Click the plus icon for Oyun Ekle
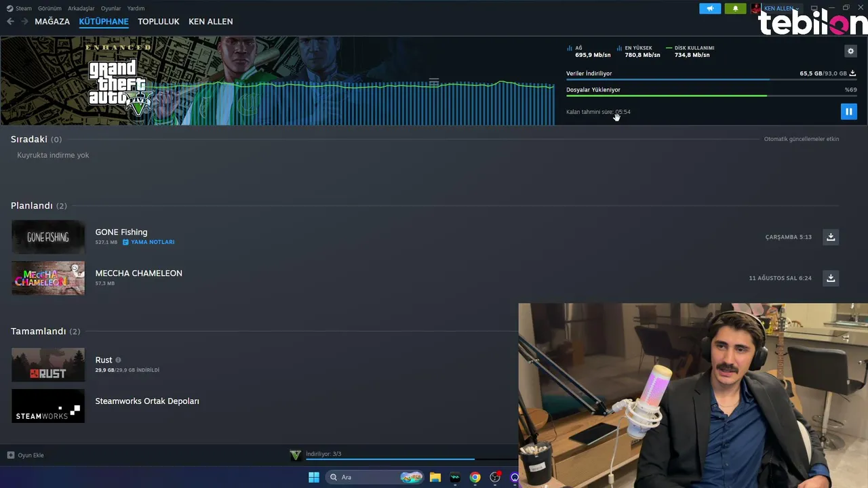Image resolution: width=868 pixels, height=488 pixels. (x=10, y=455)
